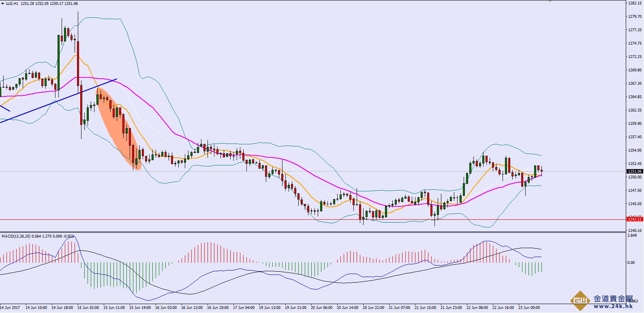The width and height of the screenshot is (644, 313).
Task: Click the 20 Jun 22:00 time label
Action: coord(373,308)
